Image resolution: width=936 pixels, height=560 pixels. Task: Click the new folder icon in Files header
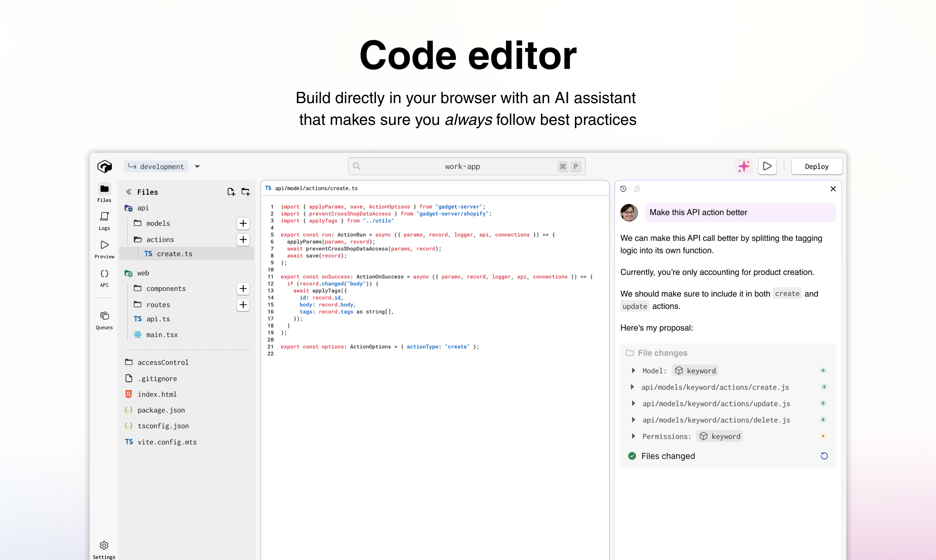[246, 192]
